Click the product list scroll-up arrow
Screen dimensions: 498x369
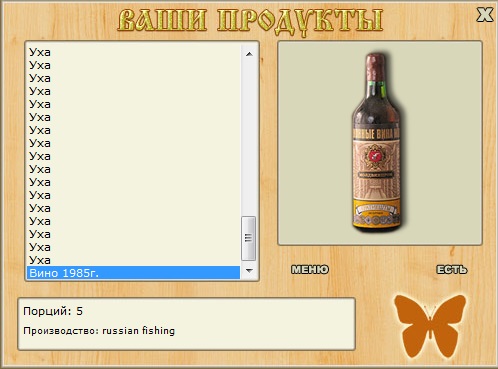(249, 54)
